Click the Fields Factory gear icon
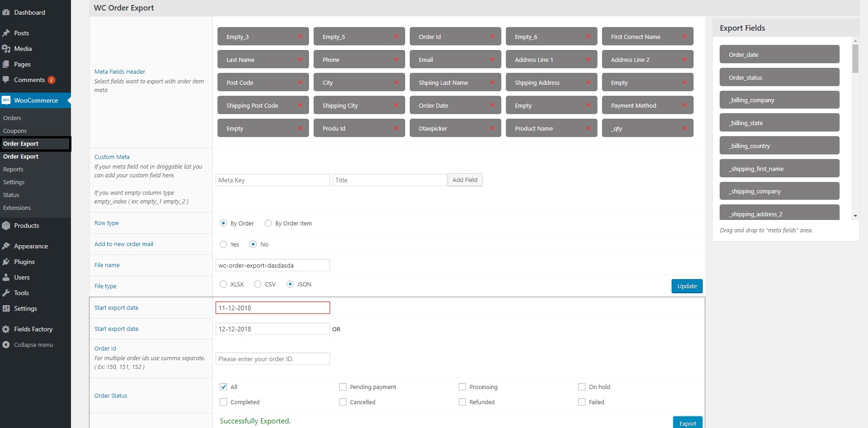The image size is (868, 428). [x=6, y=329]
